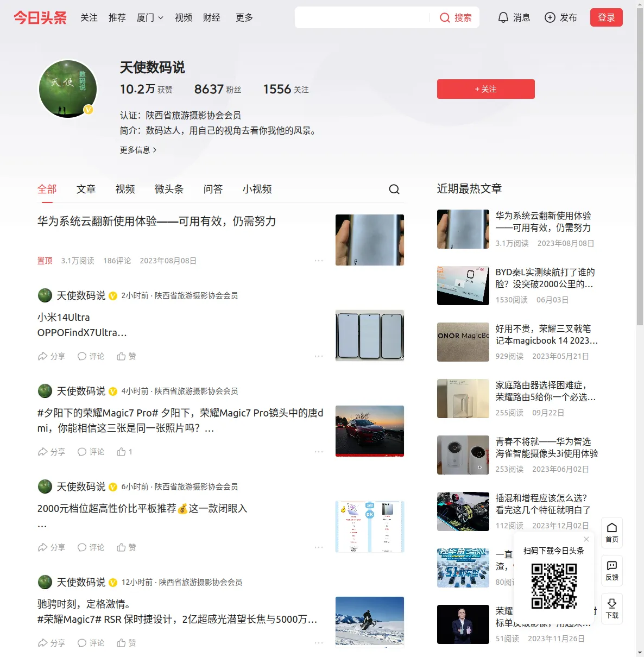Click the 搜索 search button
644x657 pixels.
point(456,17)
